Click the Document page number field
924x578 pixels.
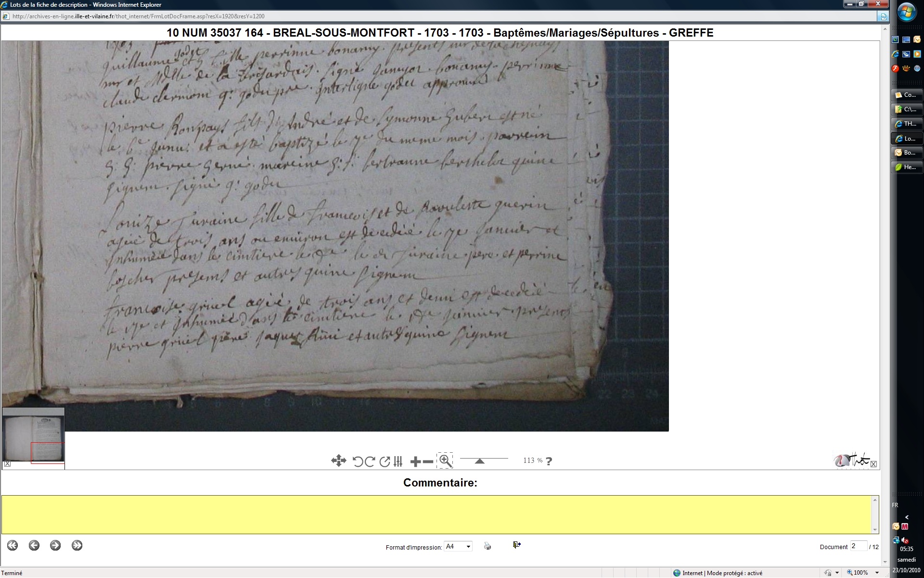point(858,546)
